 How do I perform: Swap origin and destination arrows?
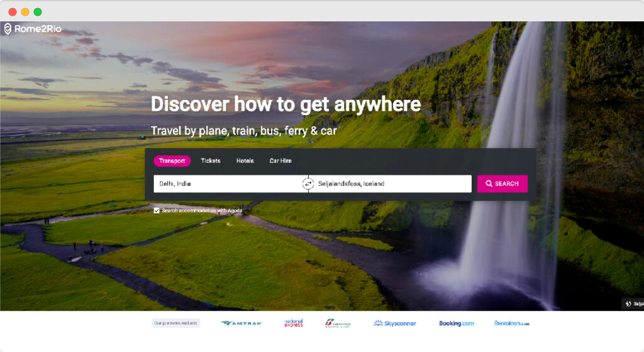(308, 184)
